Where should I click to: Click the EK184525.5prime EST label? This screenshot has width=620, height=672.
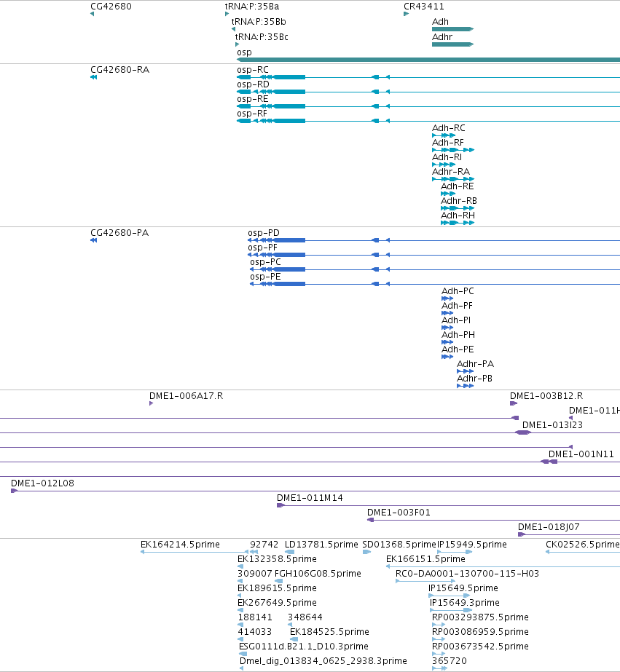tap(329, 632)
